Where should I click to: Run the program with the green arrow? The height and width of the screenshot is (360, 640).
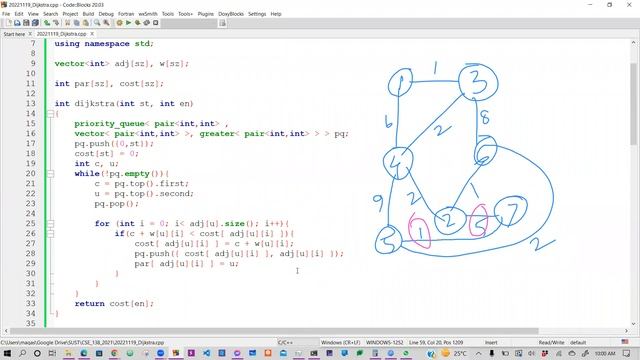click(x=129, y=23)
